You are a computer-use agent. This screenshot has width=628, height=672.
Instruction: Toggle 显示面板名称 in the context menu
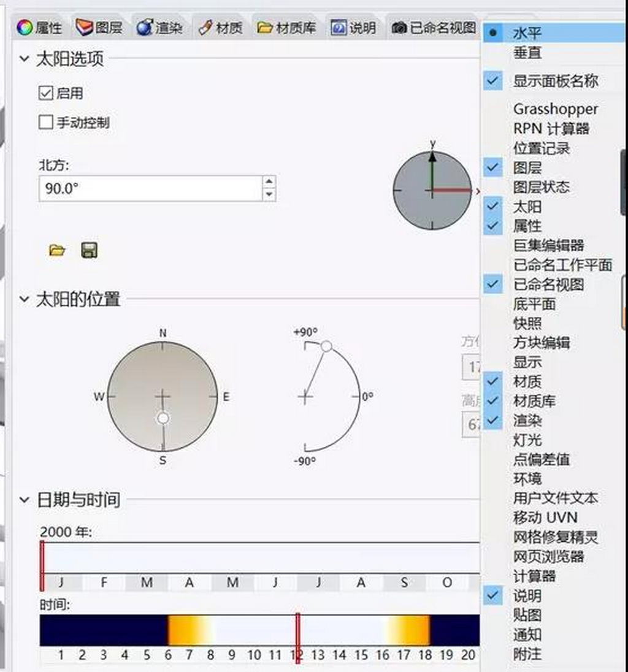[555, 81]
